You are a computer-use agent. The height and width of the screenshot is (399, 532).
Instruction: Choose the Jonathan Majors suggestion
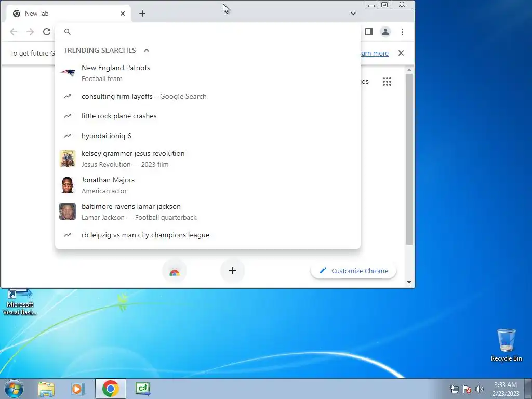[208, 185]
